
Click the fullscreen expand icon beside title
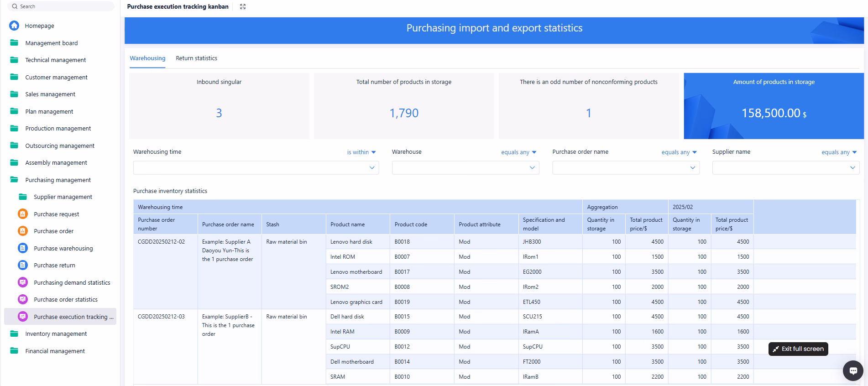(243, 6)
